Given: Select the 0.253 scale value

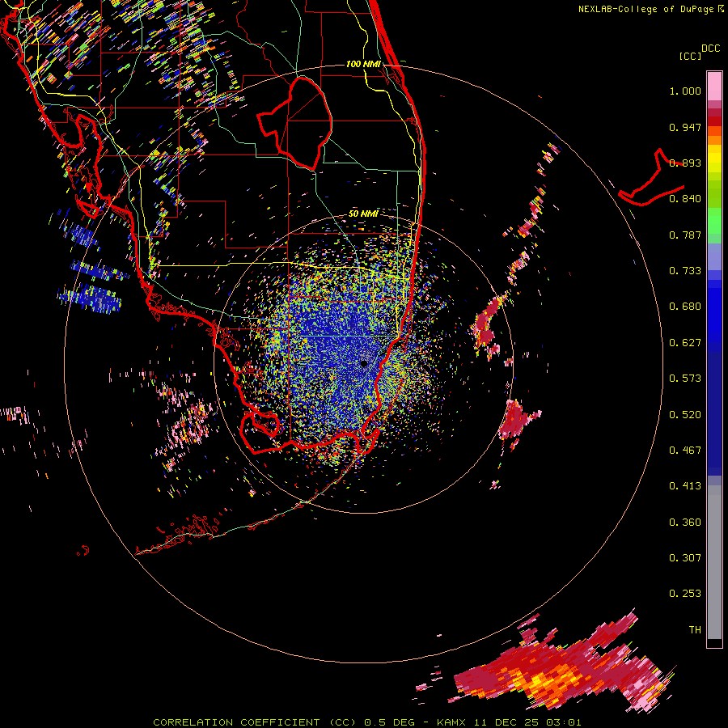Looking at the screenshot, I should pyautogui.click(x=685, y=594).
